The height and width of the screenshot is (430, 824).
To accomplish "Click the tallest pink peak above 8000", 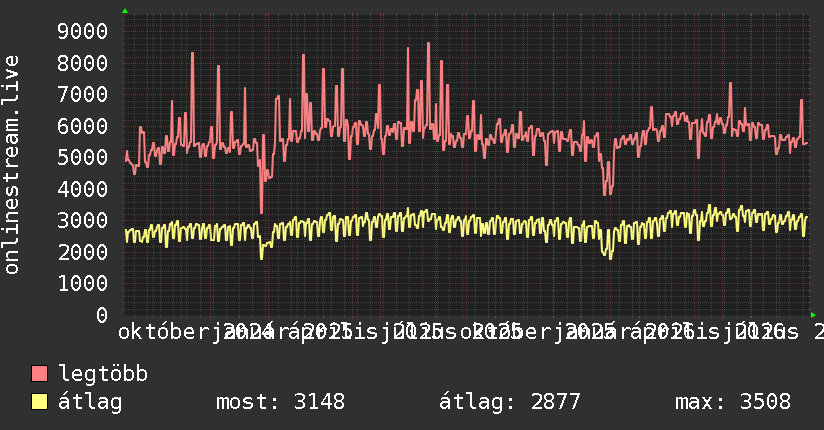I will click(428, 44).
